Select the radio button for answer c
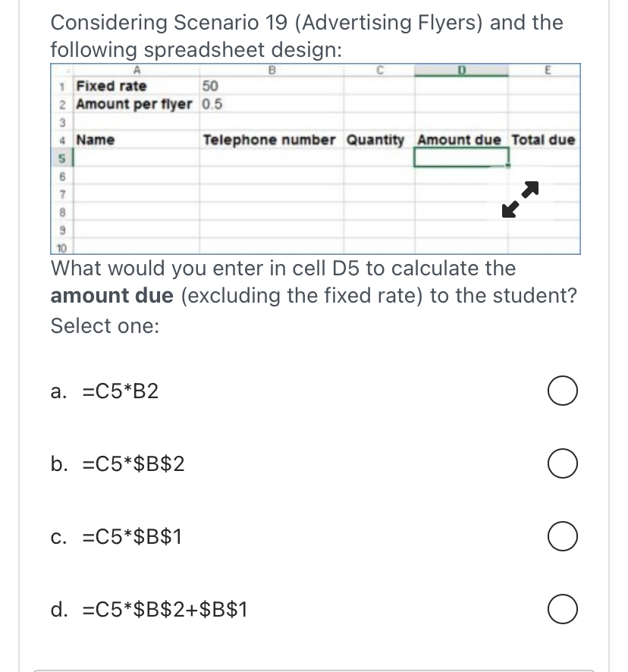The width and height of the screenshot is (628, 672). [562, 536]
